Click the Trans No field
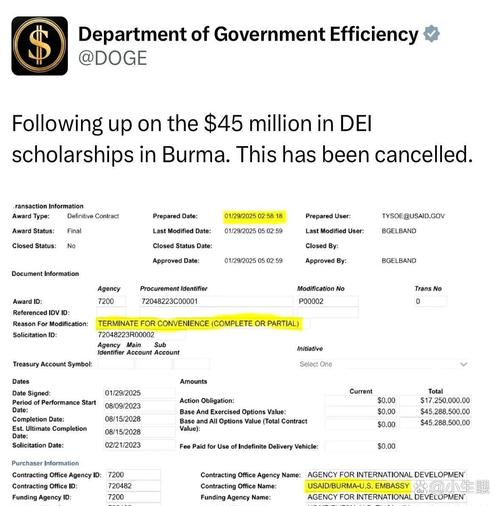The image size is (500, 506). (x=430, y=301)
